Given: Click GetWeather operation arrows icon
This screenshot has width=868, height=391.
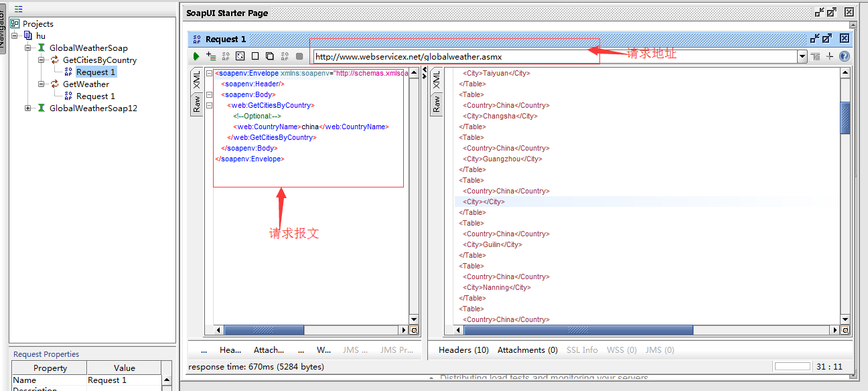Looking at the screenshot, I should coord(55,84).
